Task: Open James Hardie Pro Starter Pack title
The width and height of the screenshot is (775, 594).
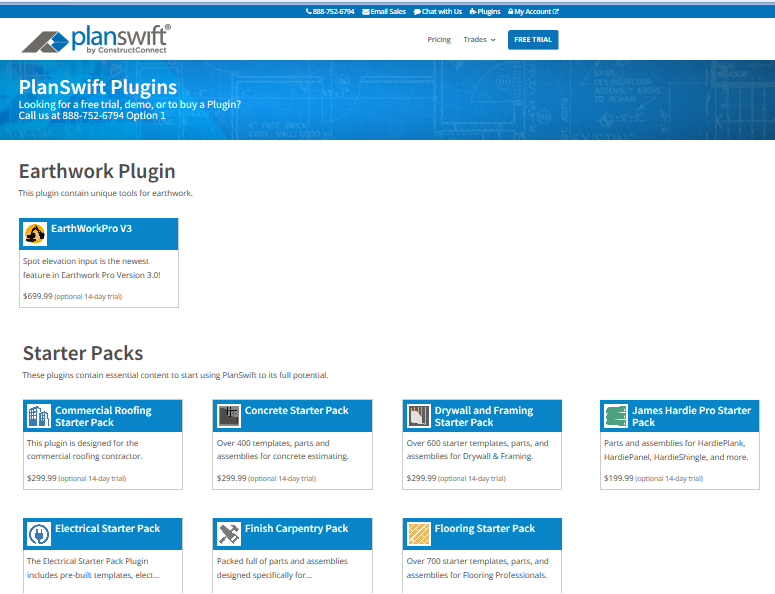Action: [691, 416]
